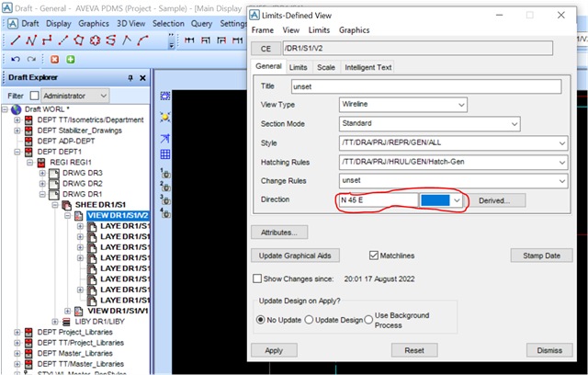Click Update Graphical Aids button
Viewport: 588px width, 375px height.
(x=295, y=256)
